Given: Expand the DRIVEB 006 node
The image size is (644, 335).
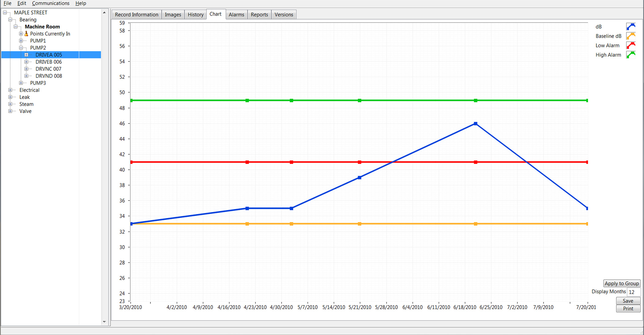Looking at the screenshot, I should tap(26, 62).
